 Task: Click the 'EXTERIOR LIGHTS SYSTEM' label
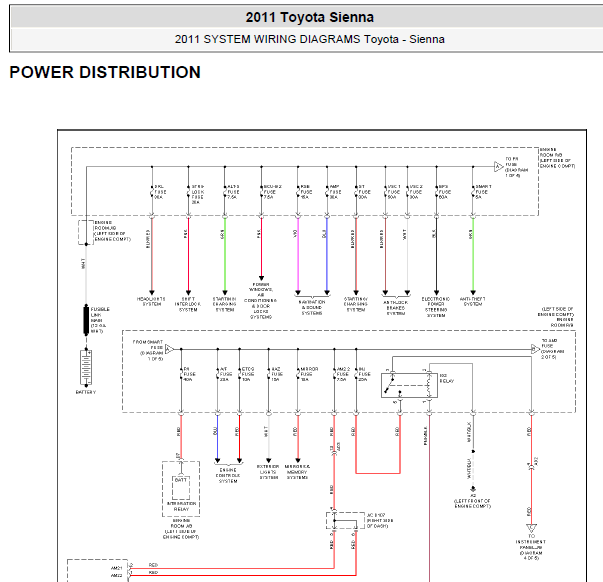268,472
